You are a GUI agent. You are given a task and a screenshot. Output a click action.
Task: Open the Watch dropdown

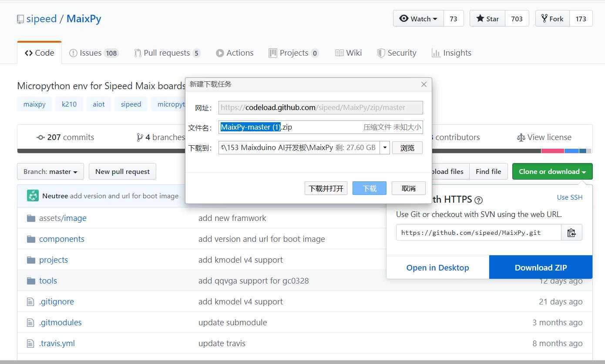(x=418, y=19)
